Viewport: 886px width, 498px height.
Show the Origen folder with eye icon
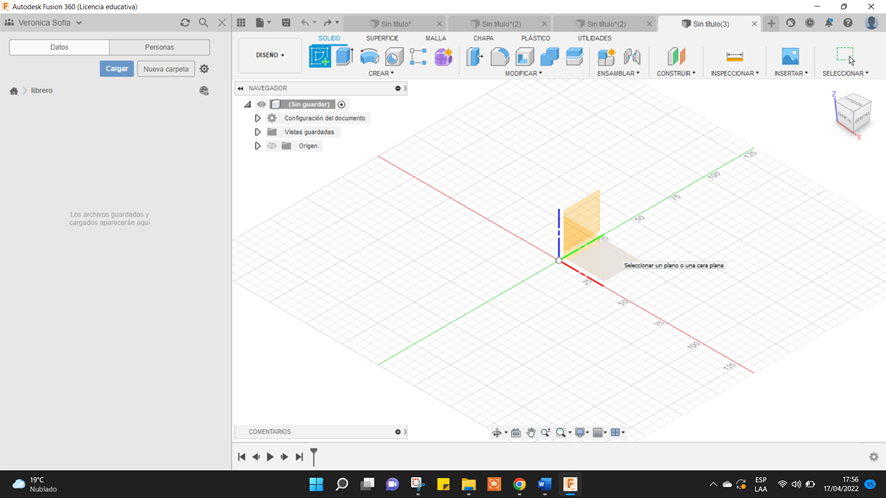(272, 146)
